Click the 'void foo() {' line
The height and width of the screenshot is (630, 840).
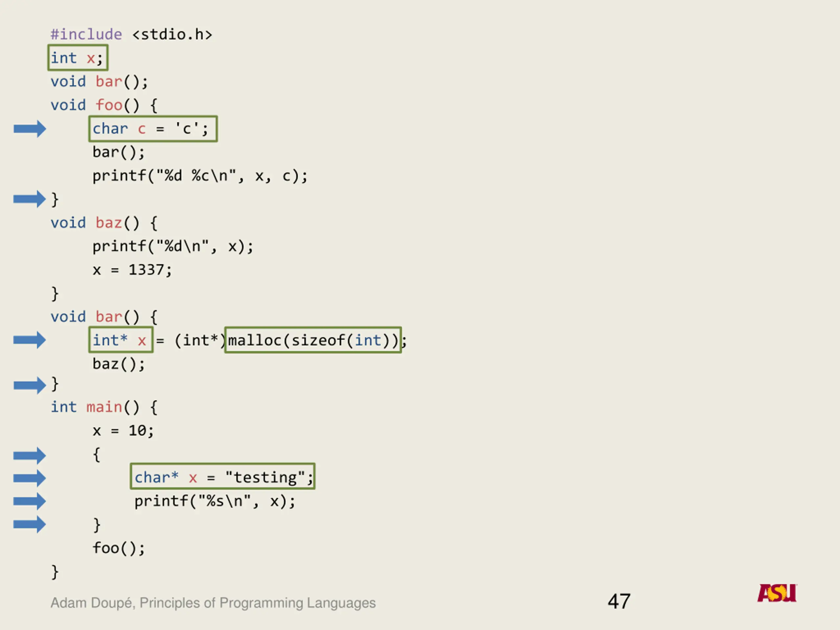click(x=104, y=105)
